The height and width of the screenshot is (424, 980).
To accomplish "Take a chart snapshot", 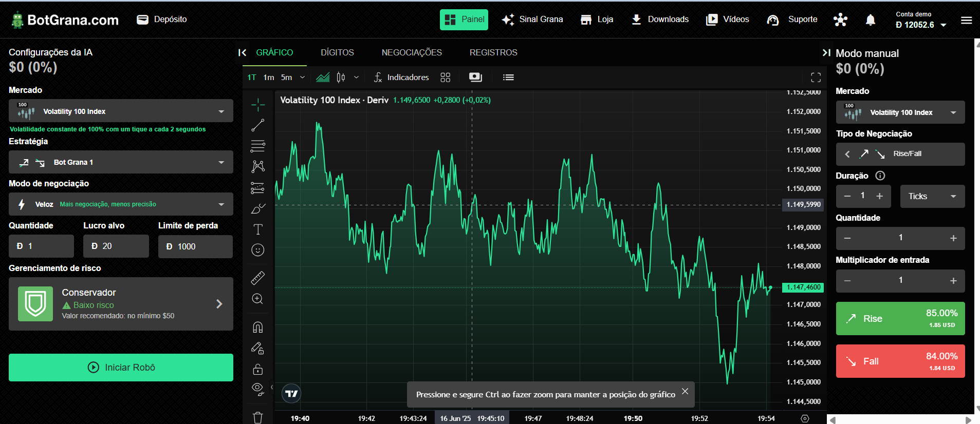I will point(475,78).
